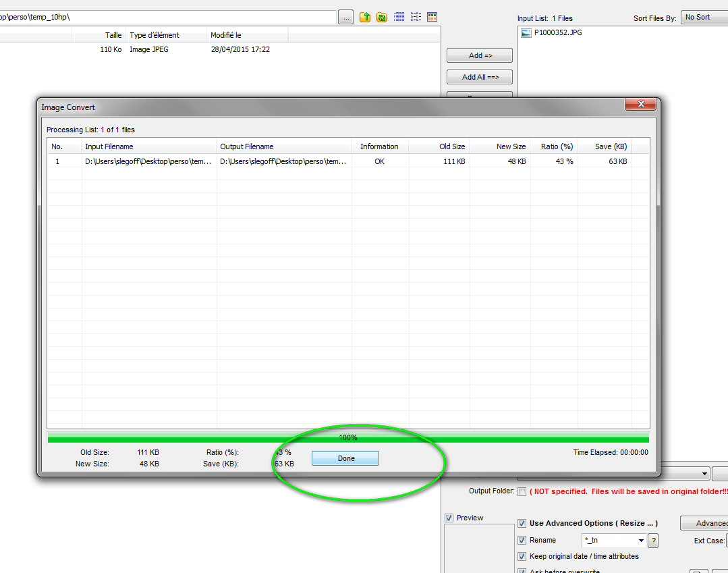This screenshot has width=728, height=573.
Task: Switch file browser to thumbnails view icon
Action: coord(432,17)
